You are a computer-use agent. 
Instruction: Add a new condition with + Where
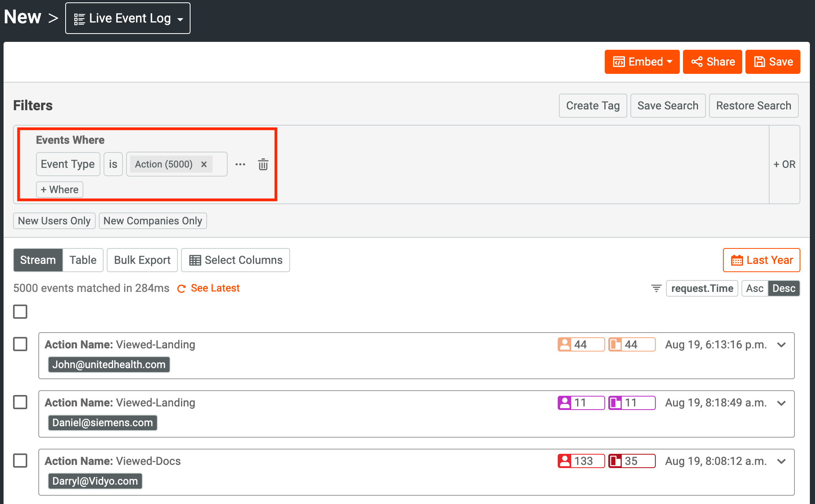coord(59,189)
